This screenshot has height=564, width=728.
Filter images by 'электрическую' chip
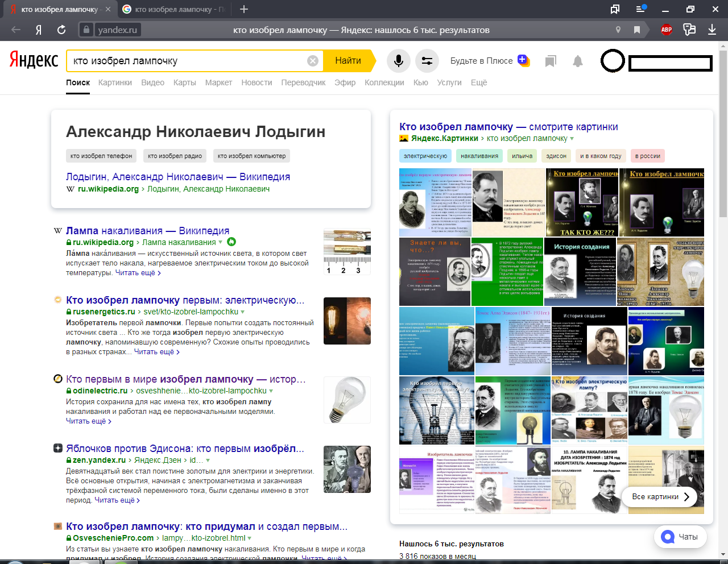point(425,156)
